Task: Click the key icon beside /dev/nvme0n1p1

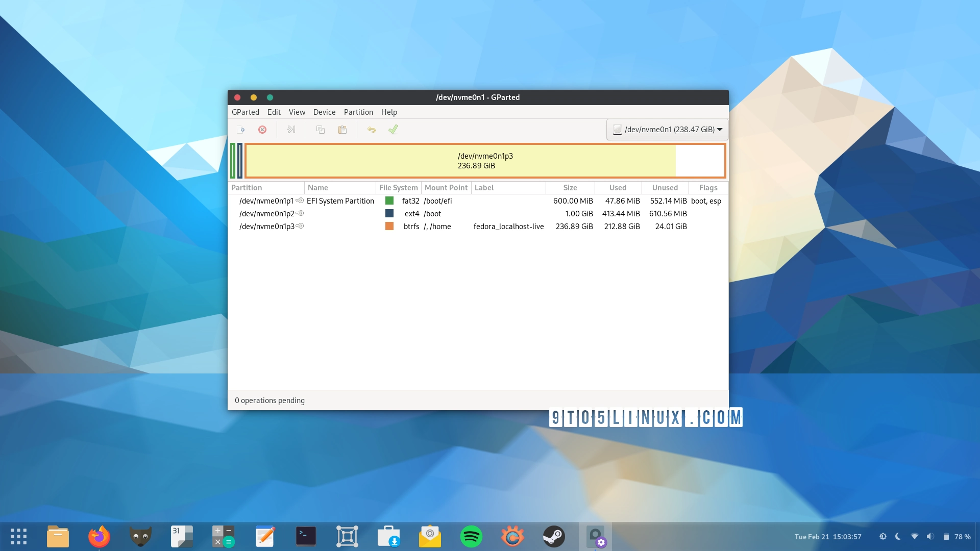Action: click(x=300, y=201)
